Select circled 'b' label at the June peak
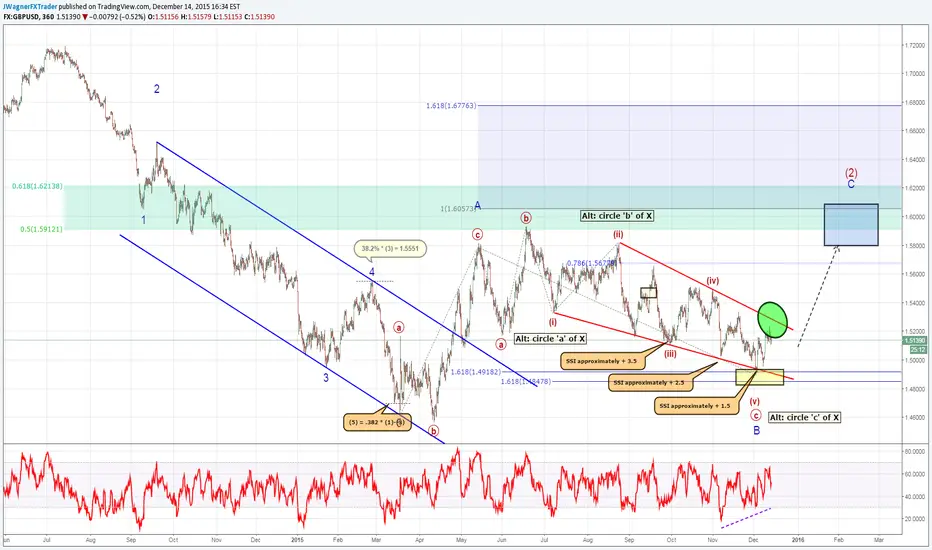The height and width of the screenshot is (550, 932). [526, 218]
